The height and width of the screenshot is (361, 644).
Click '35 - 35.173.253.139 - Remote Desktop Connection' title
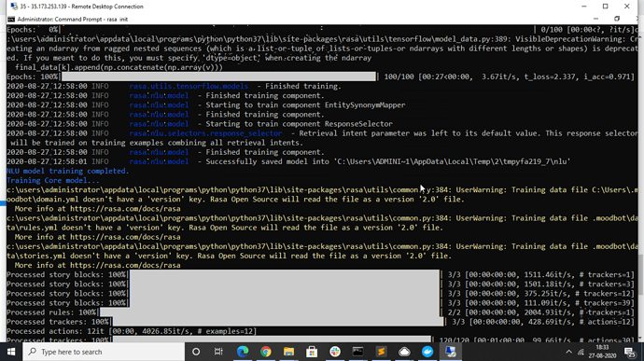click(82, 7)
